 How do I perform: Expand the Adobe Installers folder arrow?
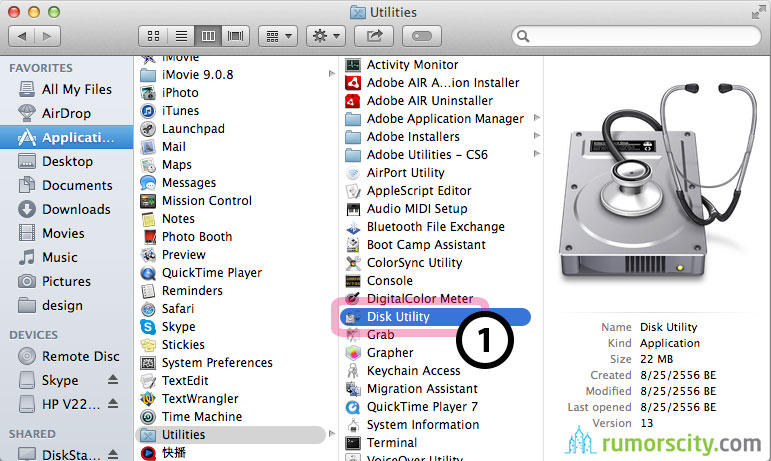tap(537, 136)
